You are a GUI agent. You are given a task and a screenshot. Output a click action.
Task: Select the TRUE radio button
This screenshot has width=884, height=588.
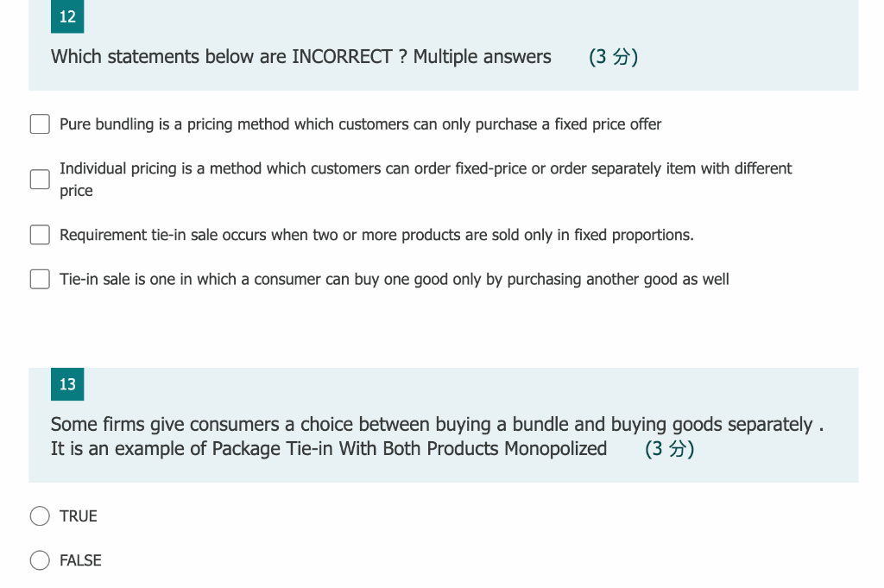[40, 515]
